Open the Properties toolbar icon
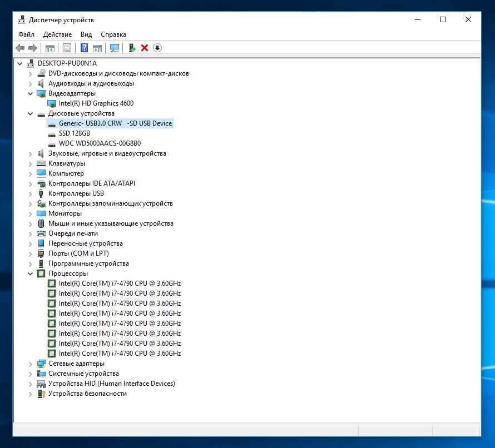 point(67,48)
